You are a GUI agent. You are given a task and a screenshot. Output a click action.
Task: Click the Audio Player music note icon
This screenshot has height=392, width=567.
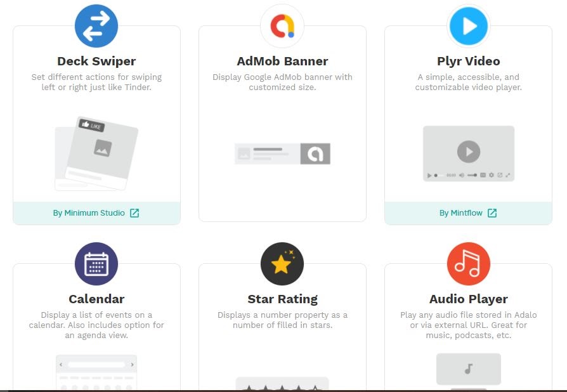(x=468, y=264)
